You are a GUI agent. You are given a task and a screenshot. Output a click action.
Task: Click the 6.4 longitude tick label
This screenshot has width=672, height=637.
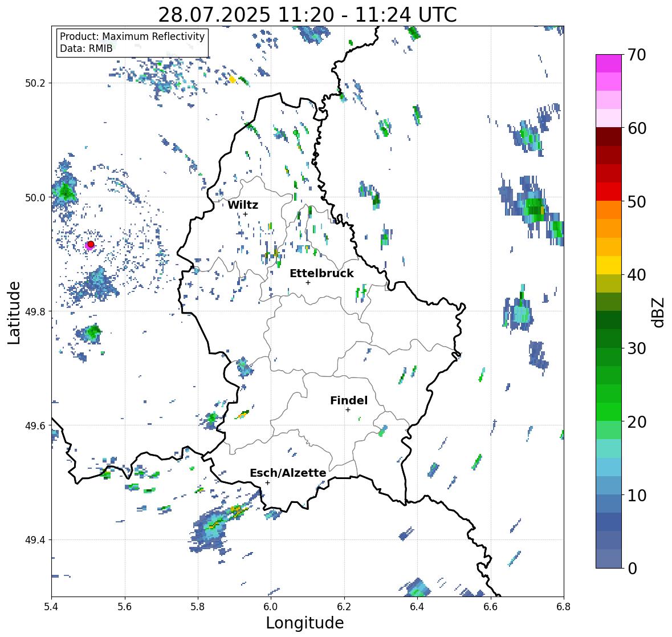pyautogui.click(x=417, y=607)
